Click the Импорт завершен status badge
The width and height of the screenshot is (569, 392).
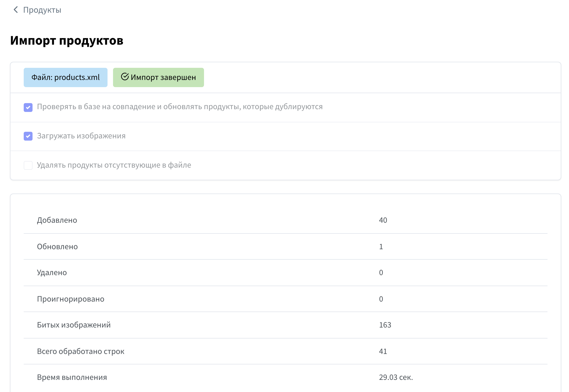click(x=159, y=77)
